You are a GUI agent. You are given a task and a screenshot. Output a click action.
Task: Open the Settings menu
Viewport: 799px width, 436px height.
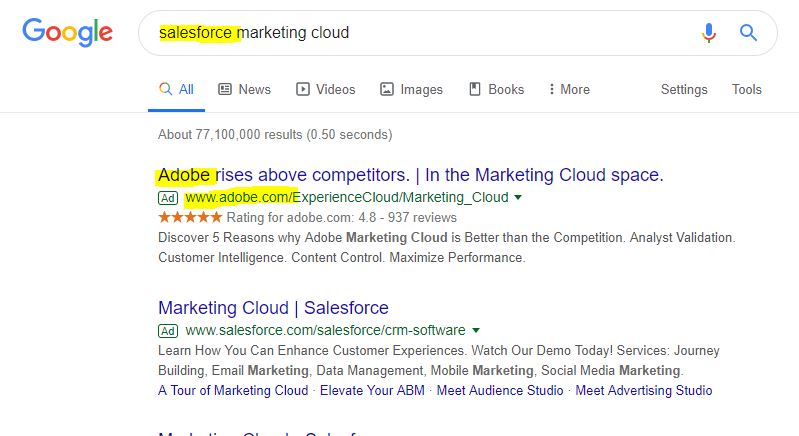(684, 89)
